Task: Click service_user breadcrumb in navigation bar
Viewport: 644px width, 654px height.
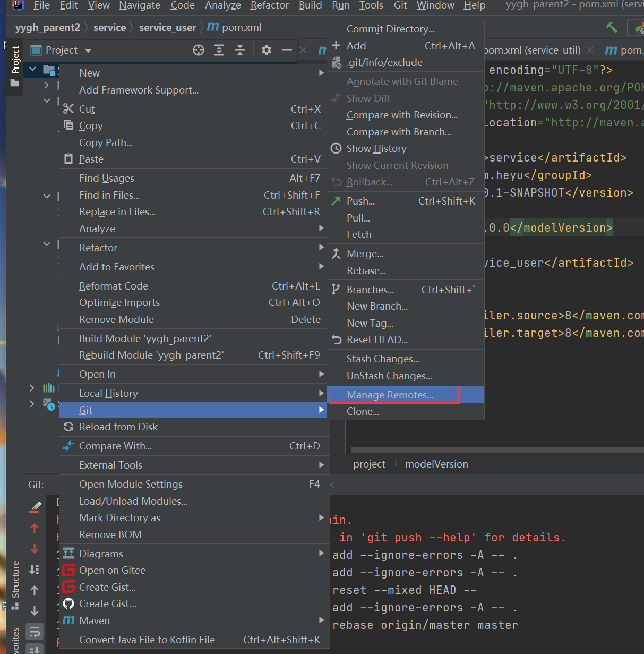Action: coord(168,27)
